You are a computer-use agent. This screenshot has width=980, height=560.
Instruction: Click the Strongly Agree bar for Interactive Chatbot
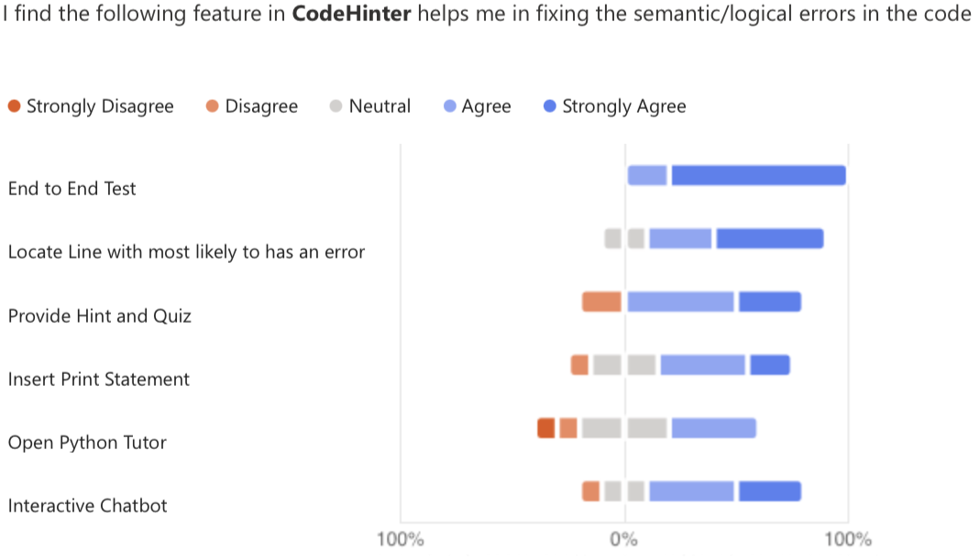click(x=770, y=491)
